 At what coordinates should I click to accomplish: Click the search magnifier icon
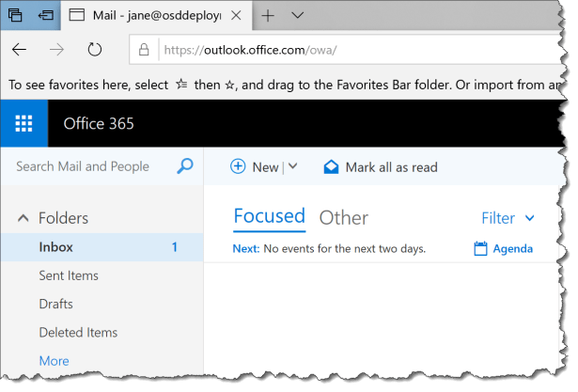[x=185, y=166]
